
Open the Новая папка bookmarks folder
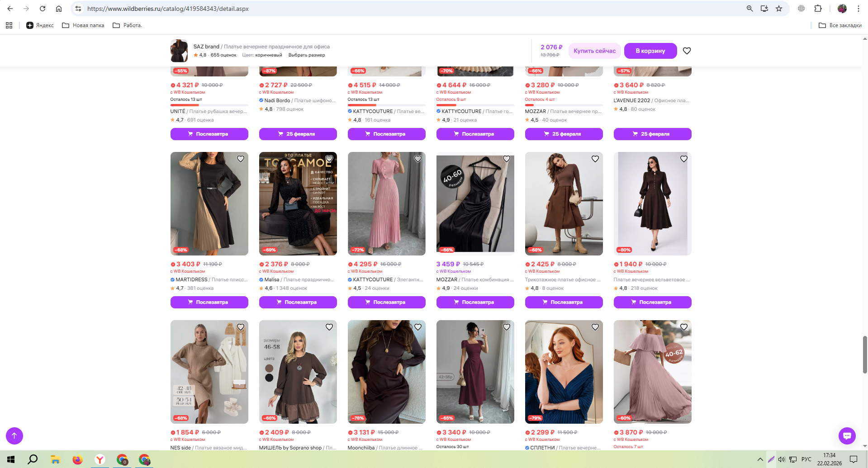(83, 25)
